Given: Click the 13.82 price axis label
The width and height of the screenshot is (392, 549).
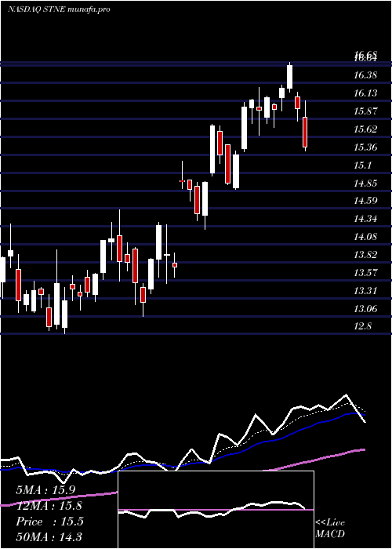Looking at the screenshot, I should [x=365, y=255].
